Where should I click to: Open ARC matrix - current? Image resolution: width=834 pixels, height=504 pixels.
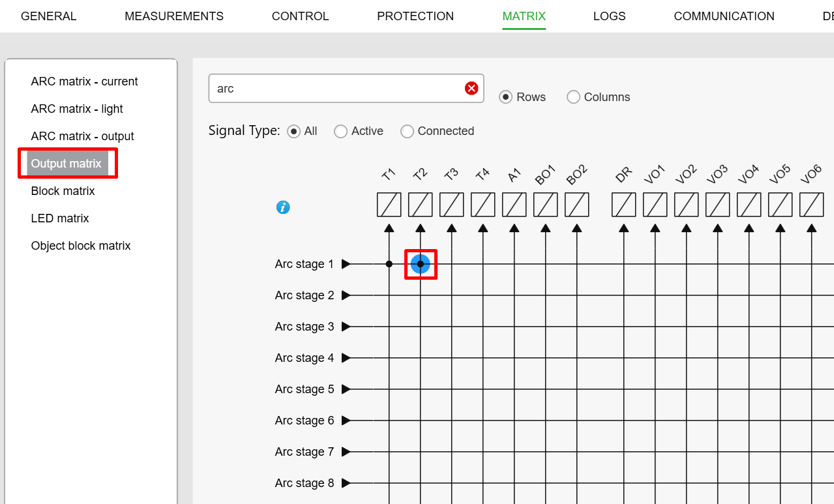coord(85,82)
